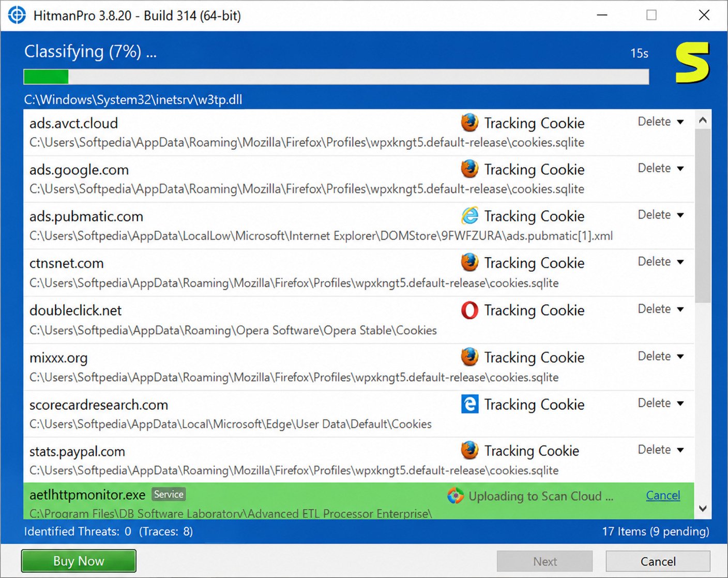Image resolution: width=728 pixels, height=578 pixels.
Task: Open Delete dropdown for ads.pubmatic.com
Action: 660,215
